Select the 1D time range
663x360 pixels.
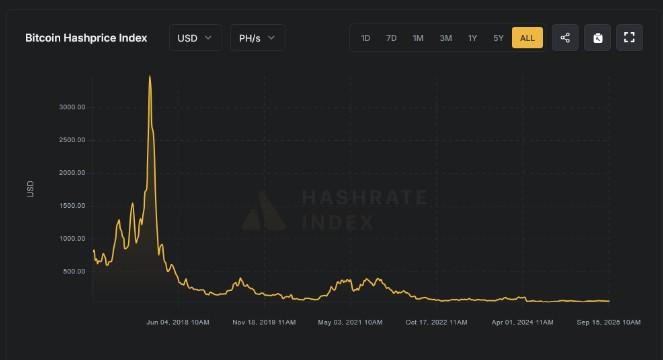365,38
